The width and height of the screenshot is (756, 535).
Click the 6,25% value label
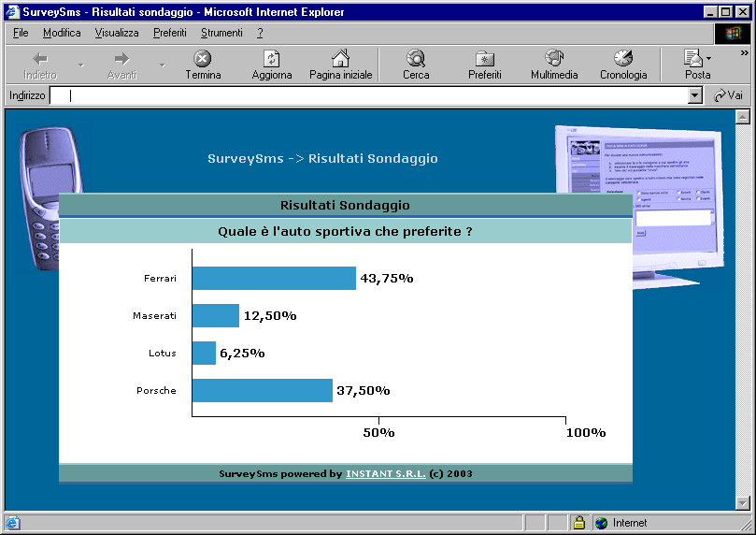(x=242, y=354)
